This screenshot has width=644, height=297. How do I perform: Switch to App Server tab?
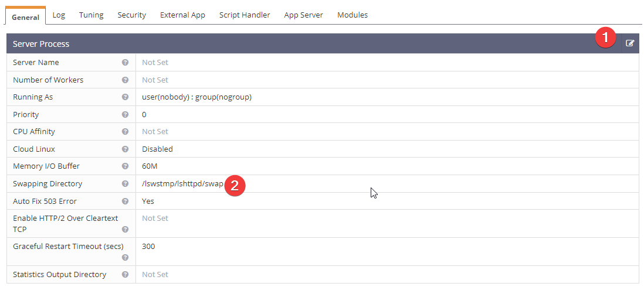click(303, 15)
